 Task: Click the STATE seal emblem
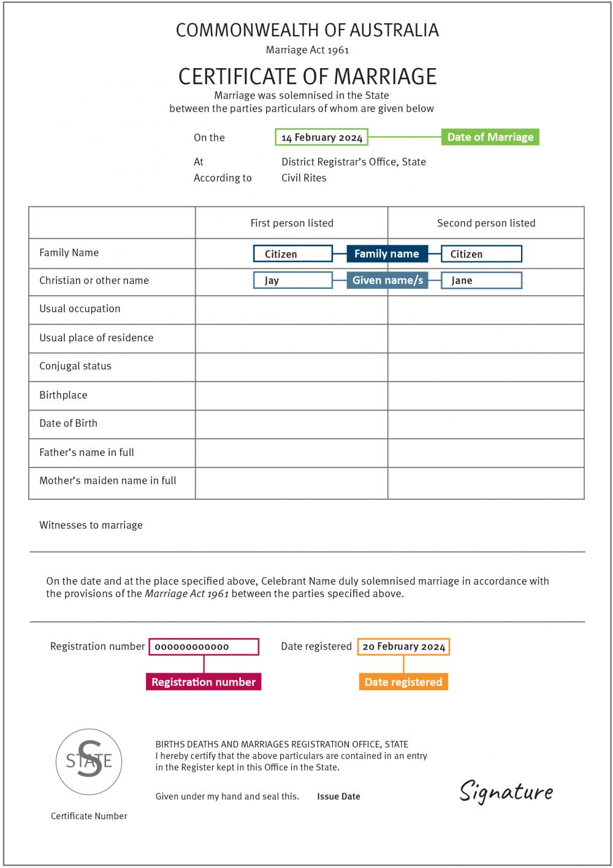click(x=89, y=761)
